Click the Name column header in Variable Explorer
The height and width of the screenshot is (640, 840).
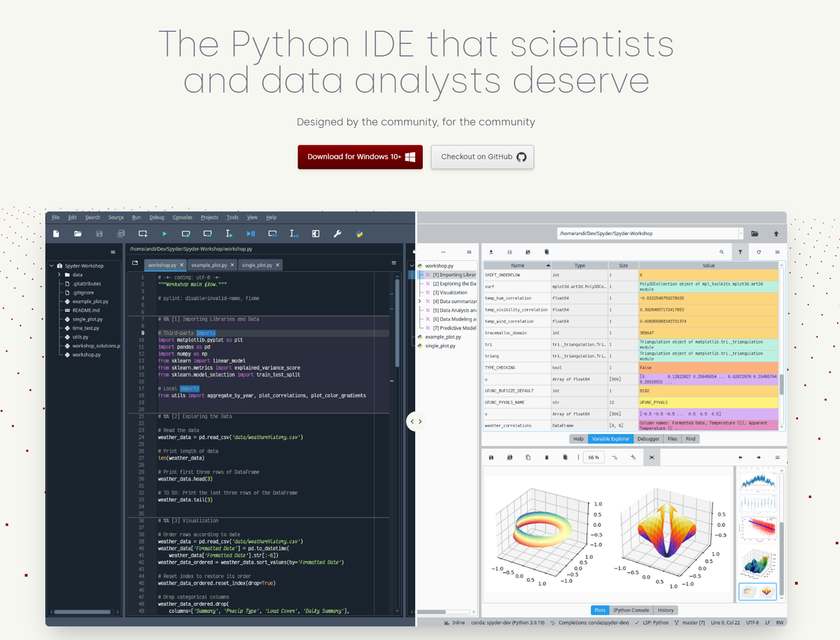pyautogui.click(x=517, y=266)
